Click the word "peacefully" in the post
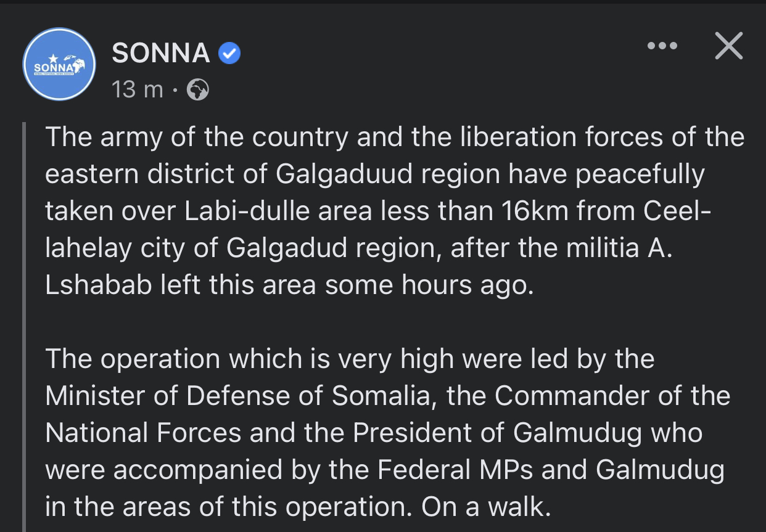Screen dimensions: 766x532 640,174
